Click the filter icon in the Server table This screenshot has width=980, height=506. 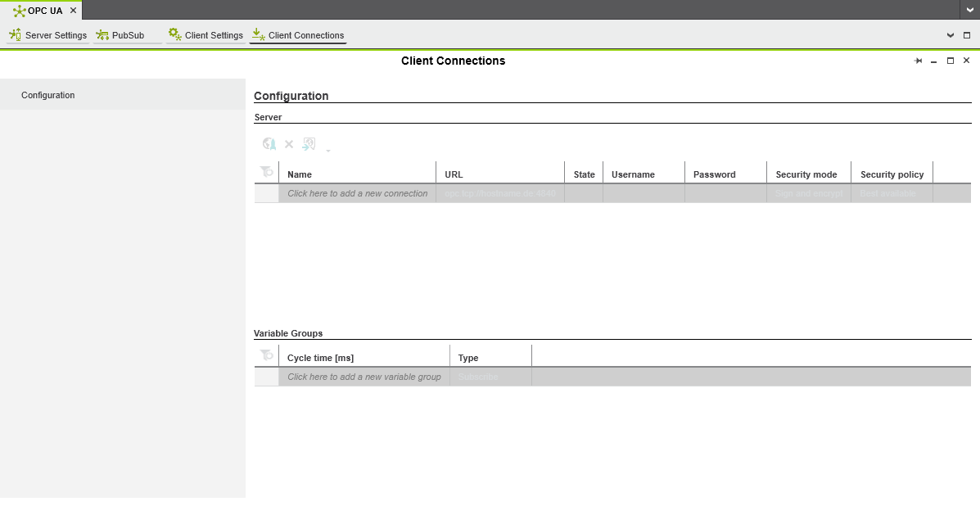pos(267,171)
